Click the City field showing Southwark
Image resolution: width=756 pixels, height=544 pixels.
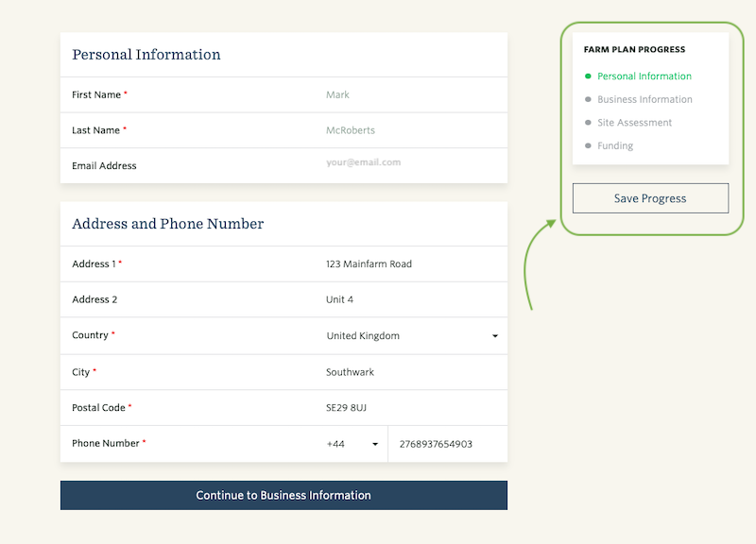(x=411, y=372)
